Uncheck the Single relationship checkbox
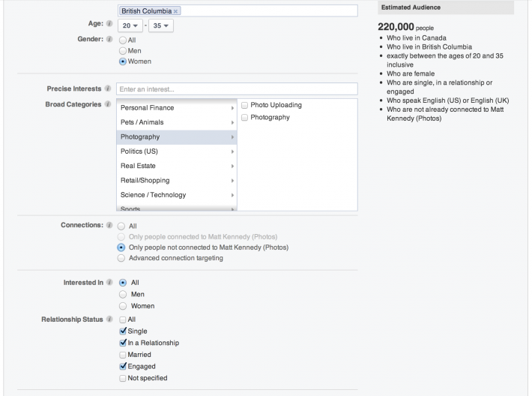The height and width of the screenshot is (396, 532). pos(123,331)
